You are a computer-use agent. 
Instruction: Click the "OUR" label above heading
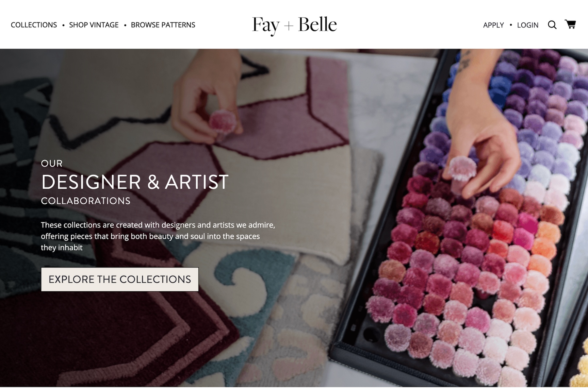point(52,163)
